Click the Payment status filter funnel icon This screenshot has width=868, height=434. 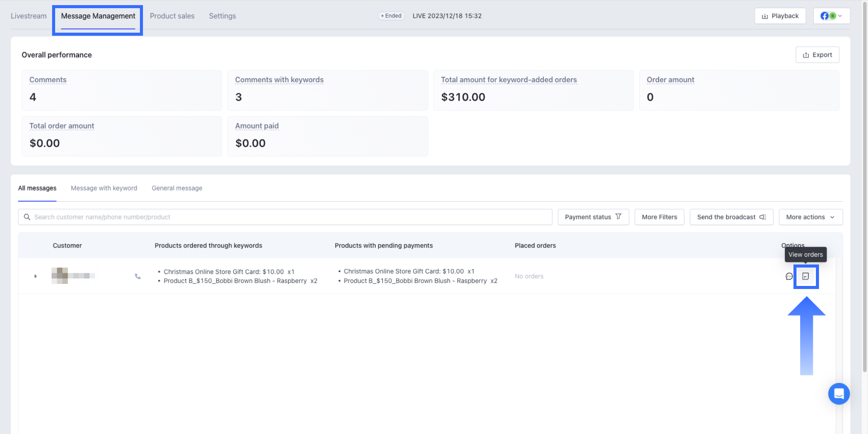coord(618,216)
